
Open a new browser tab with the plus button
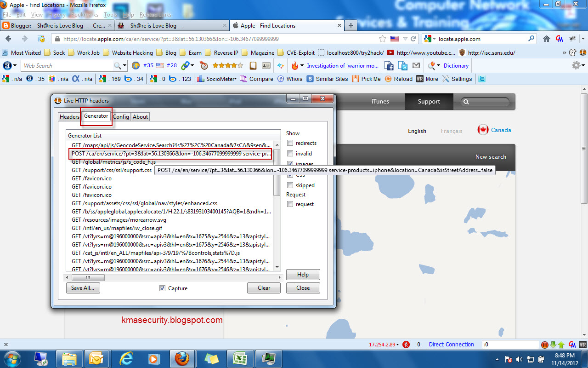(x=351, y=26)
